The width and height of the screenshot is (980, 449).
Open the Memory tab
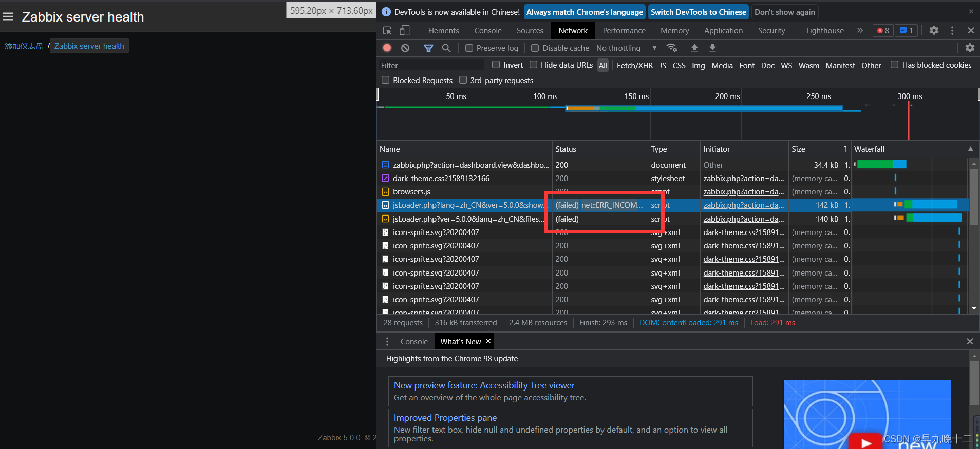click(674, 31)
